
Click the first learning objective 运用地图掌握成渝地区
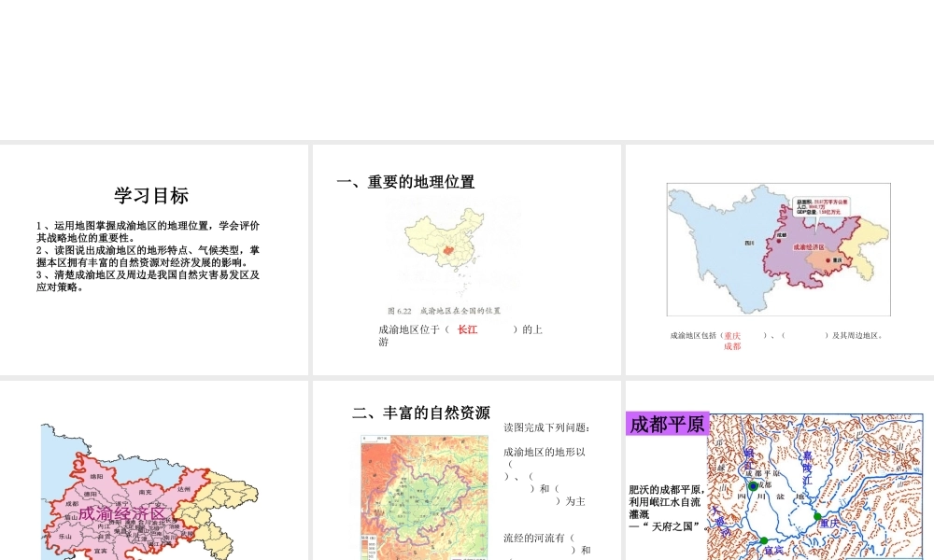click(148, 231)
